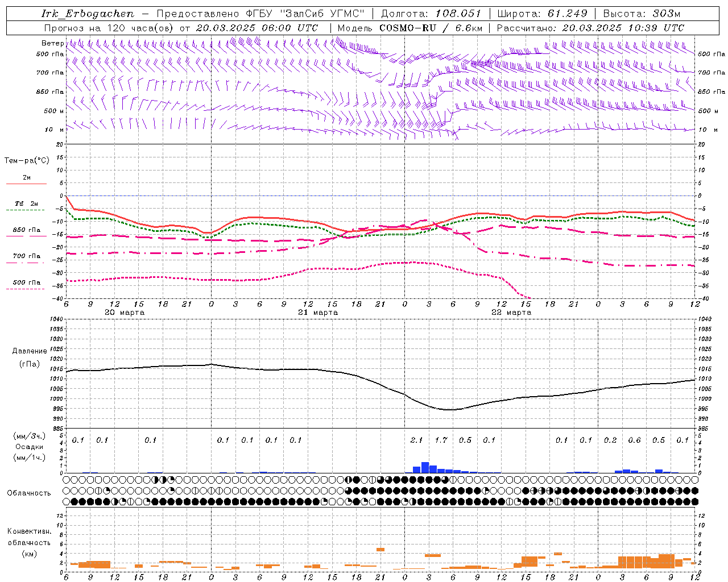
Task: Click the 'Высота: 303м' elevation text
Action: (x=642, y=14)
